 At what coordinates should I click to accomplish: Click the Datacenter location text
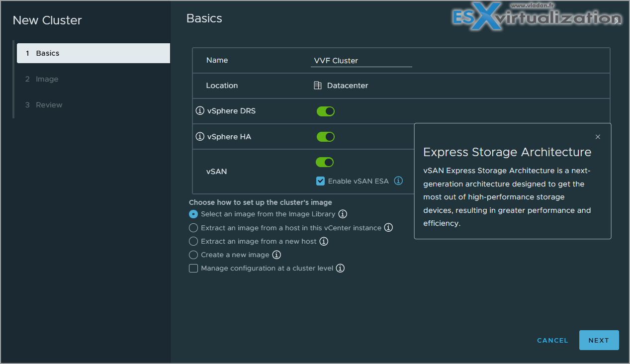point(348,86)
